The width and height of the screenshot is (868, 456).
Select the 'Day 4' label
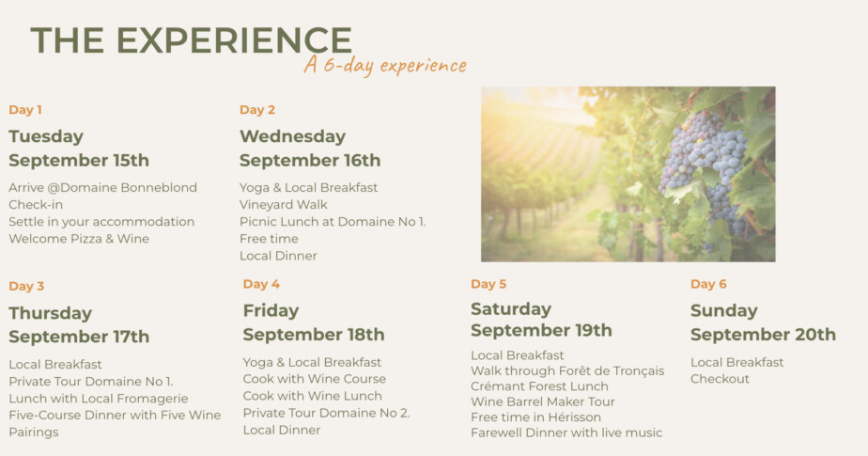pyautogui.click(x=261, y=284)
